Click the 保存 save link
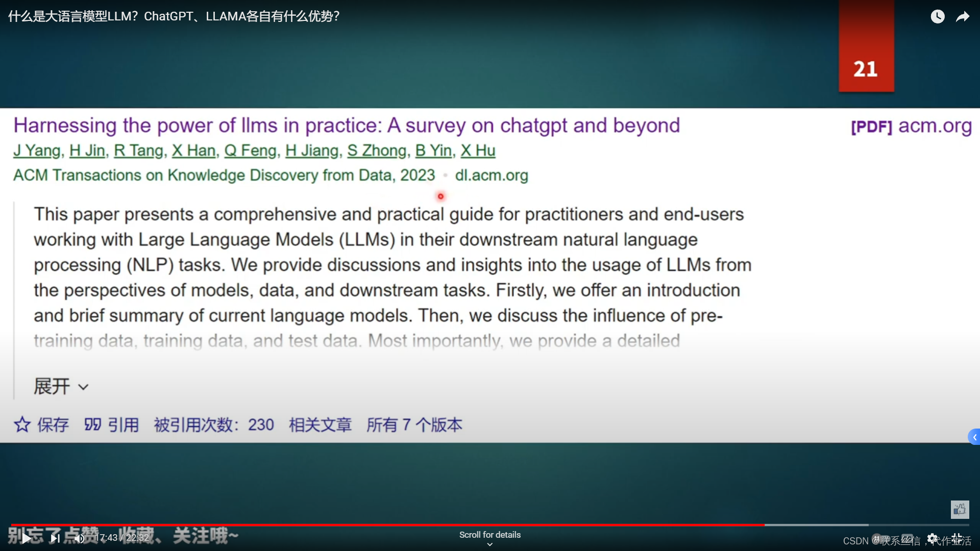The width and height of the screenshot is (980, 551). [53, 424]
